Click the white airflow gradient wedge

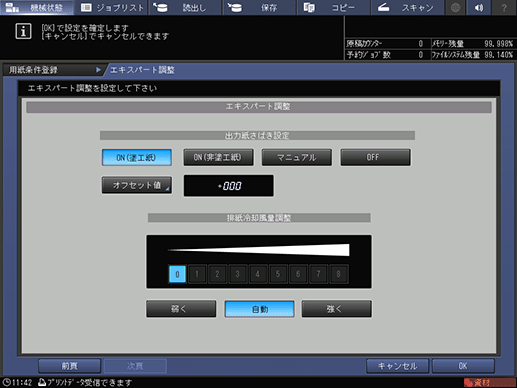point(258,250)
